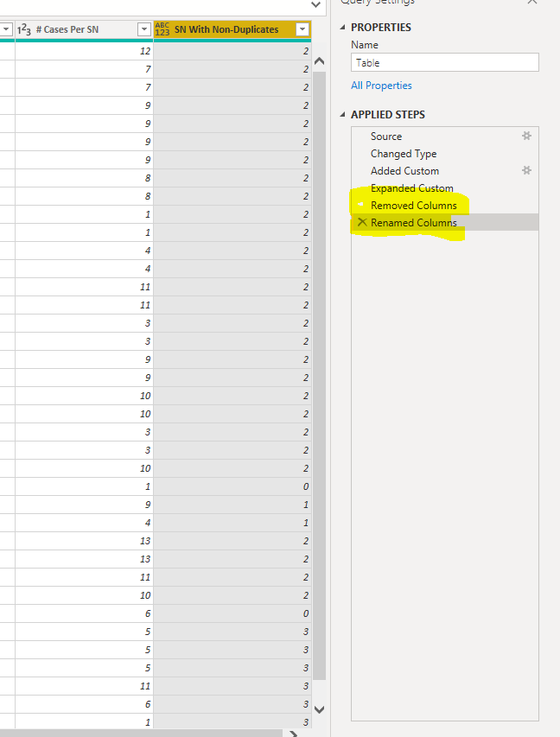
Task: Click the vertical scrollbar thumb
Action: pos(319,376)
